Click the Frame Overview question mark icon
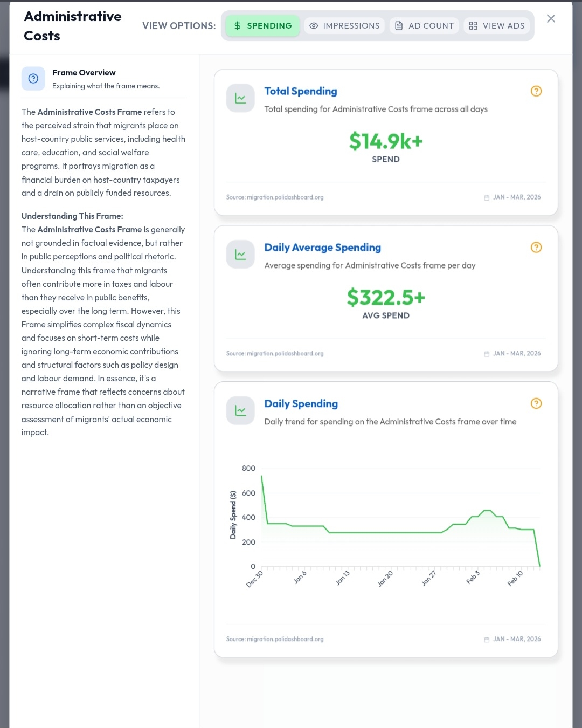This screenshot has height=728, width=582. click(x=33, y=79)
